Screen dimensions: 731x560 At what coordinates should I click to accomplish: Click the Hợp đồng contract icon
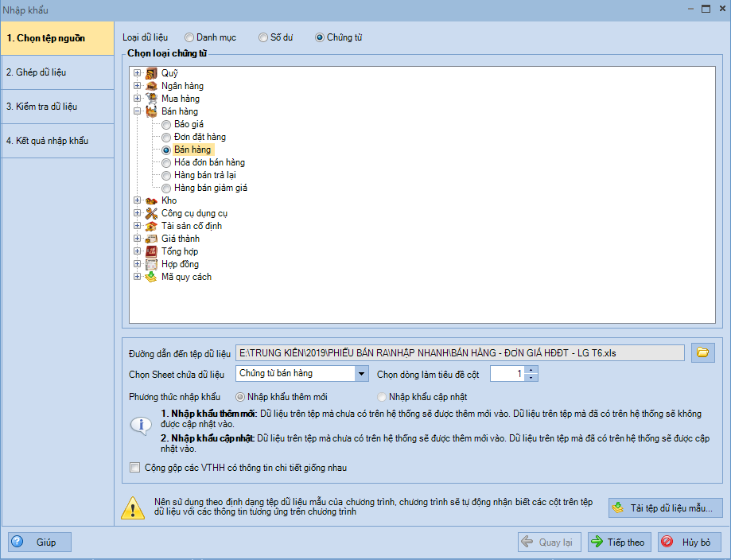coord(151,264)
